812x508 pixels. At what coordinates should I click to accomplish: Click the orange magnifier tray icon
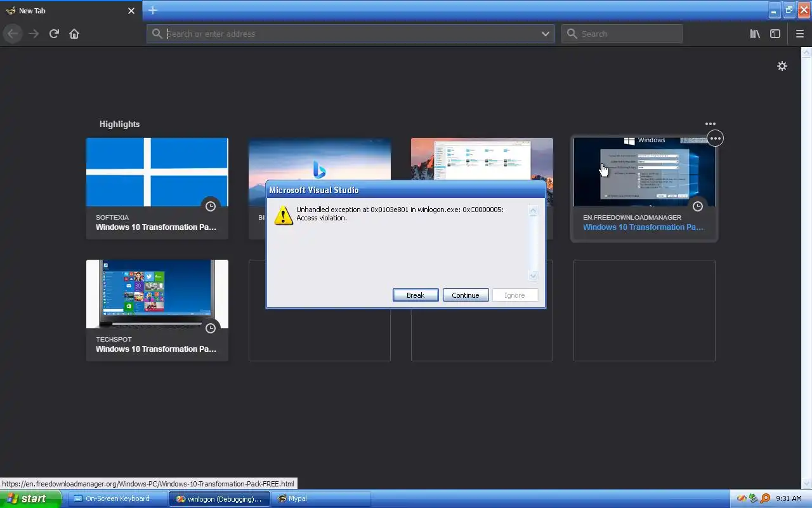coord(765,499)
